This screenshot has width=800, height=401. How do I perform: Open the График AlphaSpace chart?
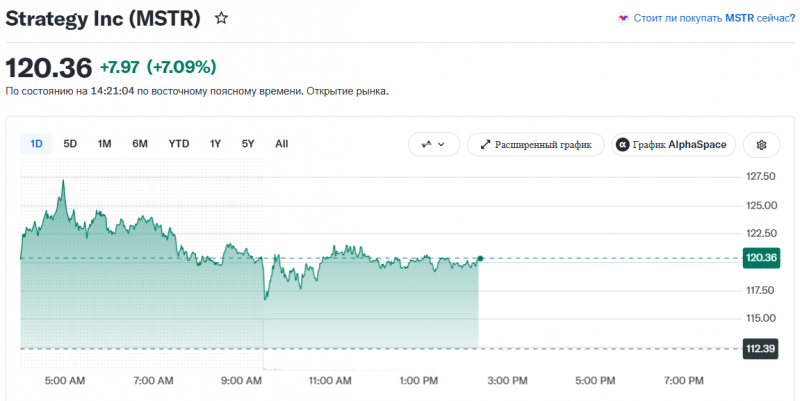click(673, 145)
